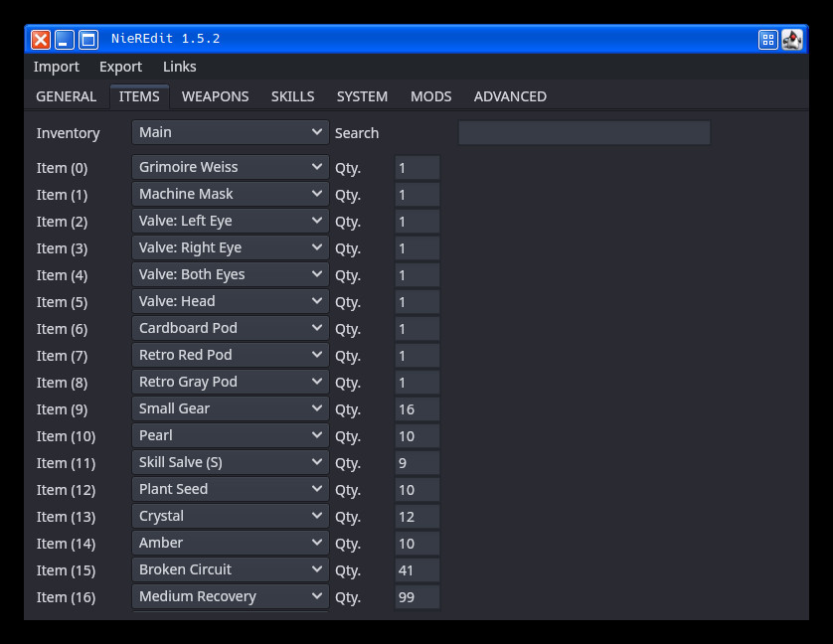Expand the Medium Recovery item dropdown
The width and height of the screenshot is (833, 644).
pos(230,596)
